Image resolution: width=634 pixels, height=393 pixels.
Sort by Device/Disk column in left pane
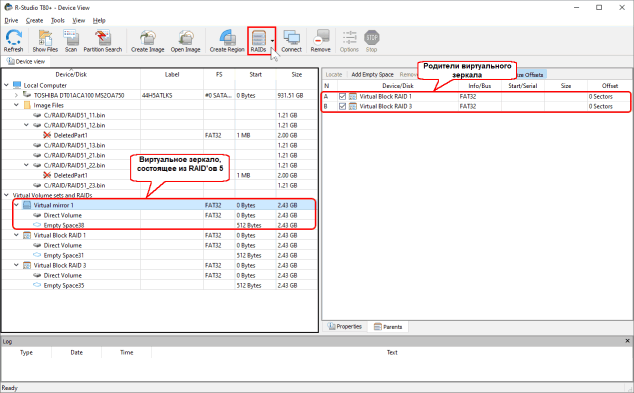pos(71,74)
